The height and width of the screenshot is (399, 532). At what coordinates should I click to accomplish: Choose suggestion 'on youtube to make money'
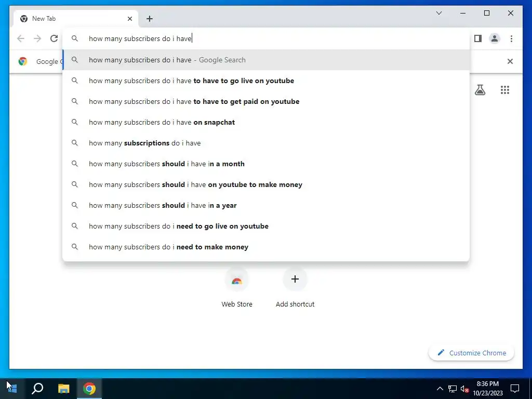266,184
